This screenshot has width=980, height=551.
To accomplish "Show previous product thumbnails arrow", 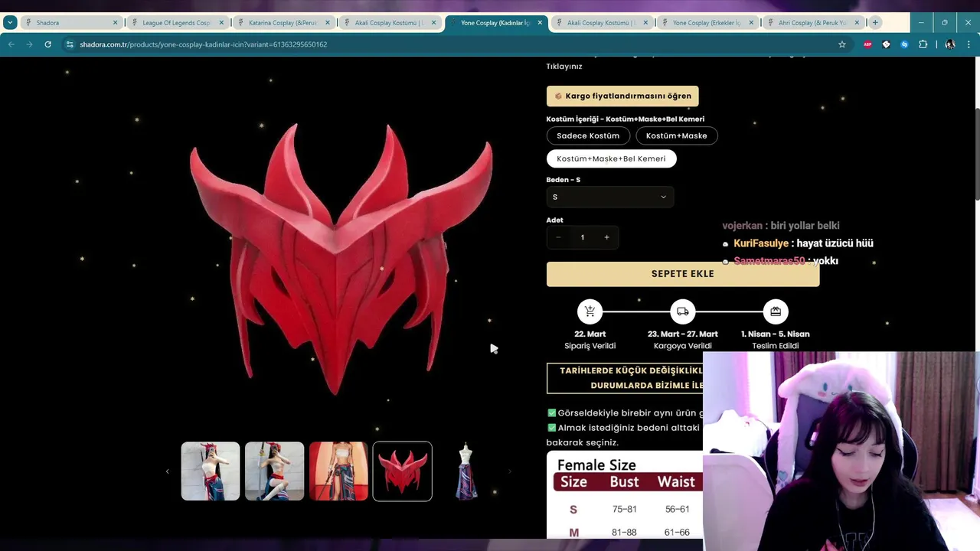I will click(x=167, y=471).
